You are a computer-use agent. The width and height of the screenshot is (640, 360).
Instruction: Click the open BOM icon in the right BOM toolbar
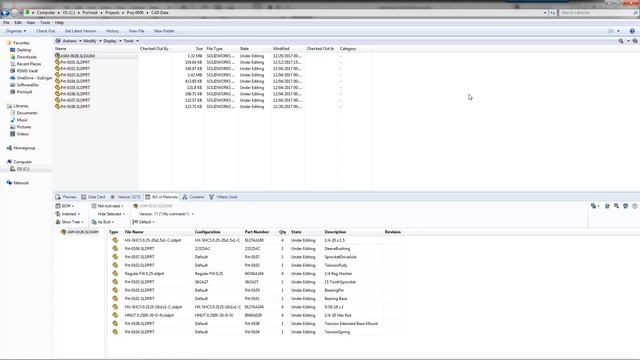(616, 206)
